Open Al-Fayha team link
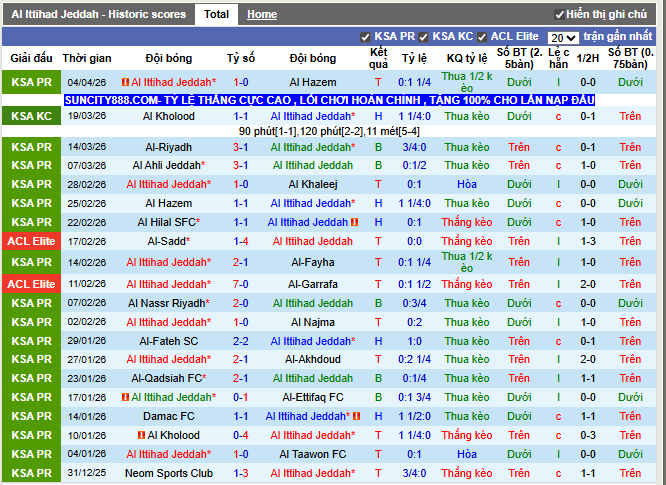The width and height of the screenshot is (666, 485). point(313,262)
